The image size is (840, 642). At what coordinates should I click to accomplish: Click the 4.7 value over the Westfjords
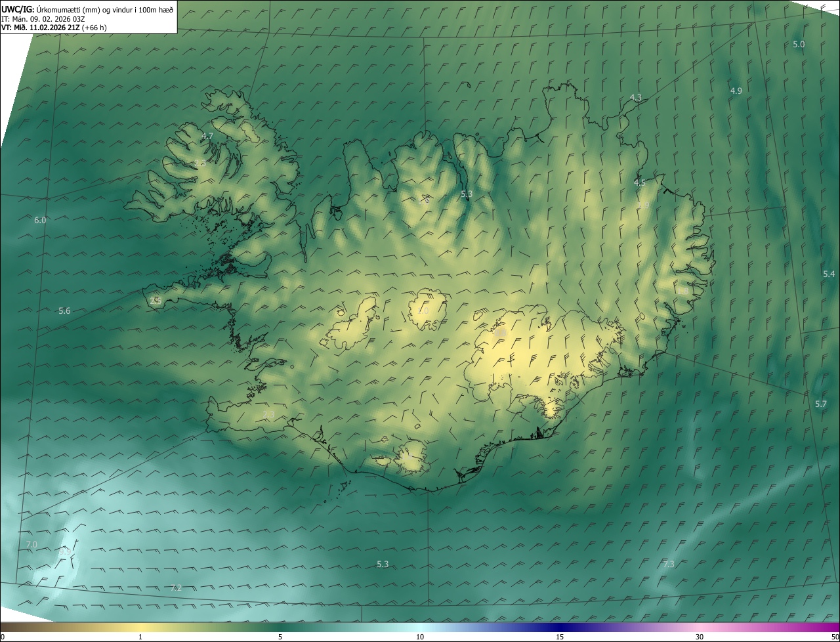207,137
